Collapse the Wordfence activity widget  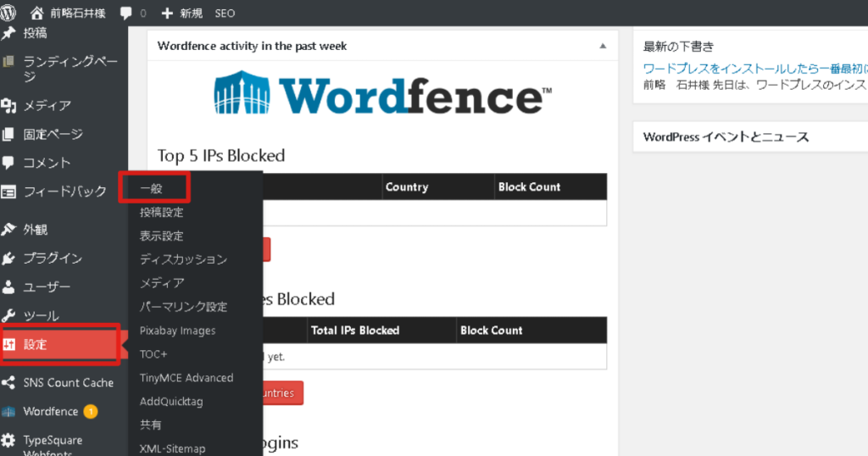click(603, 46)
